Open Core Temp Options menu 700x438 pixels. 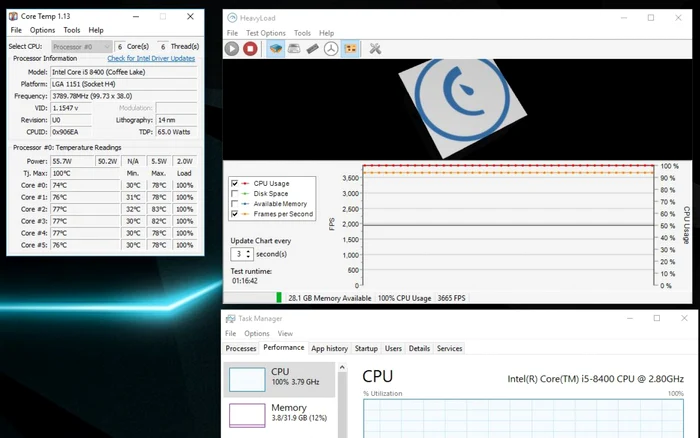(x=42, y=30)
